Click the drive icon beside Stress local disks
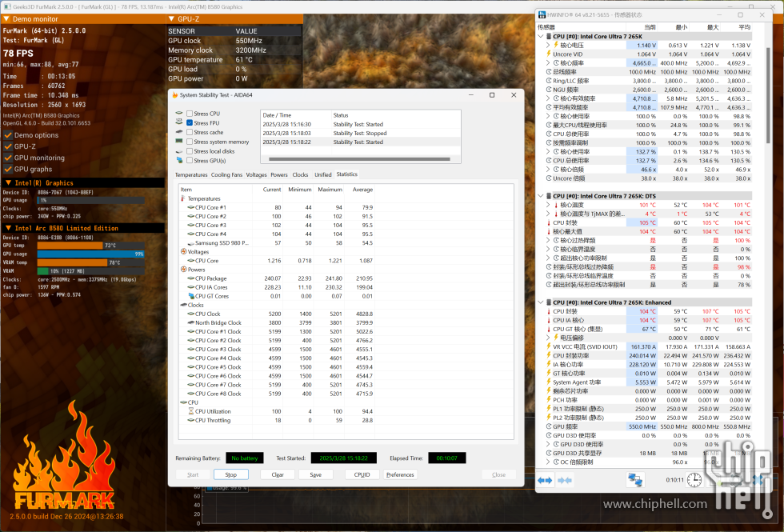This screenshot has width=784, height=532. click(x=179, y=151)
